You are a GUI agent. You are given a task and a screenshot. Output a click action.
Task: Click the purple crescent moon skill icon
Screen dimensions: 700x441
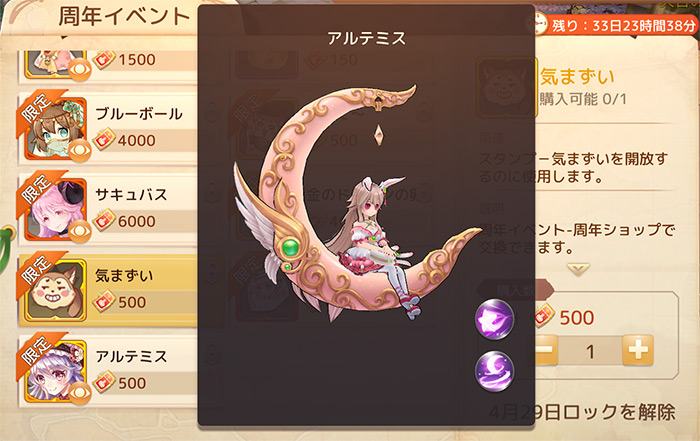pos(494,371)
